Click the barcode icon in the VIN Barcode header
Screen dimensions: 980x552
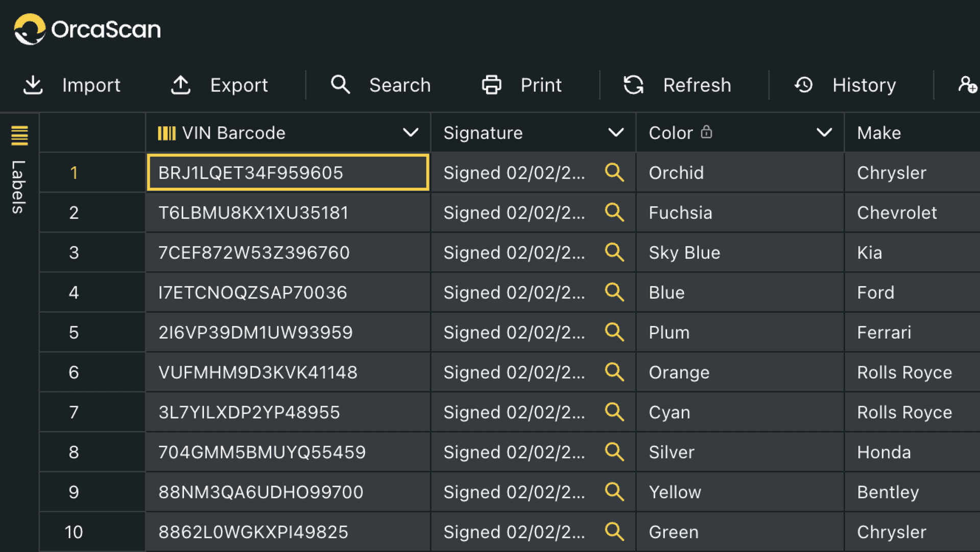[166, 132]
